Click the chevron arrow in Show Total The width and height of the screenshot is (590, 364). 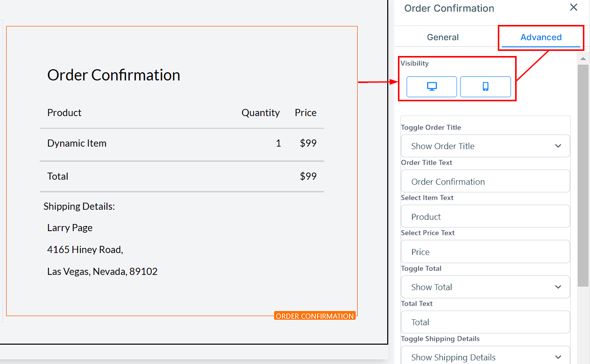558,287
